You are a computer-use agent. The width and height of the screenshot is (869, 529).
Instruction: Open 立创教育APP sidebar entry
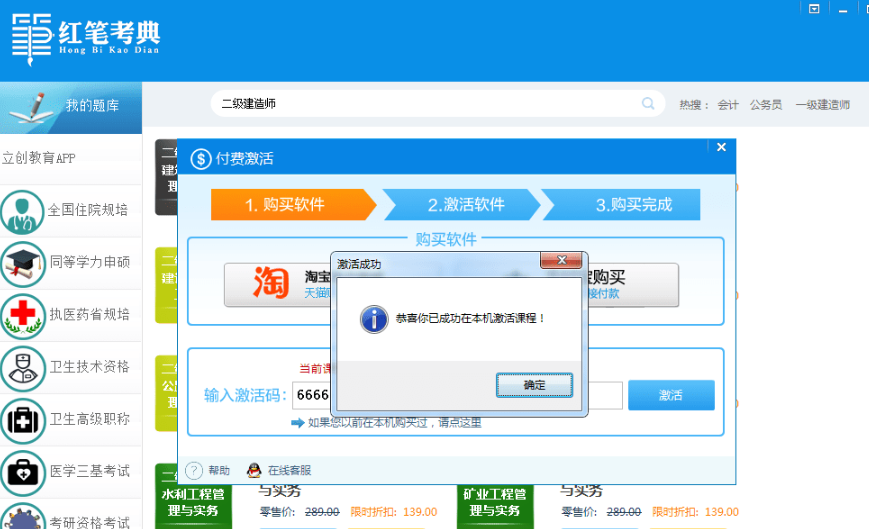pos(39,158)
